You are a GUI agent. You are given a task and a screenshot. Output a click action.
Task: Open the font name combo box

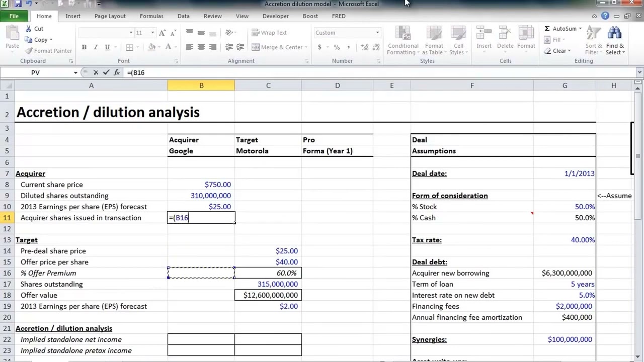tap(106, 33)
